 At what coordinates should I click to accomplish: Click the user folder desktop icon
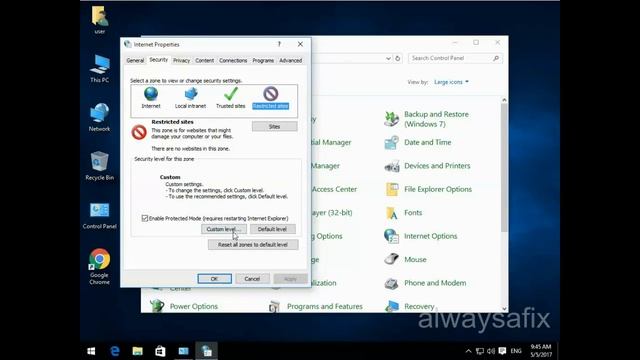point(100,20)
